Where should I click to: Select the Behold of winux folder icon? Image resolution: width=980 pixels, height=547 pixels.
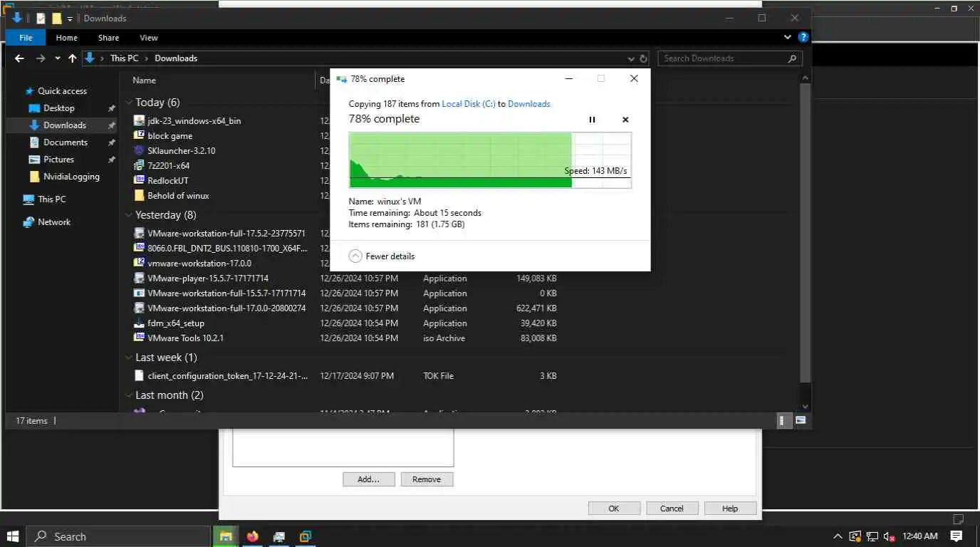pos(140,195)
